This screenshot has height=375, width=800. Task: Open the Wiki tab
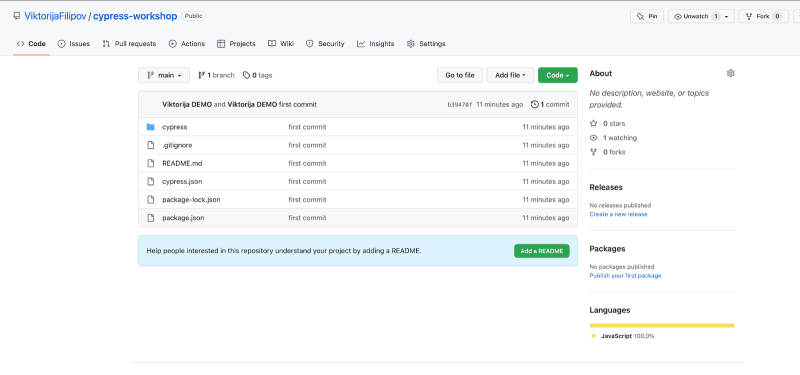281,44
